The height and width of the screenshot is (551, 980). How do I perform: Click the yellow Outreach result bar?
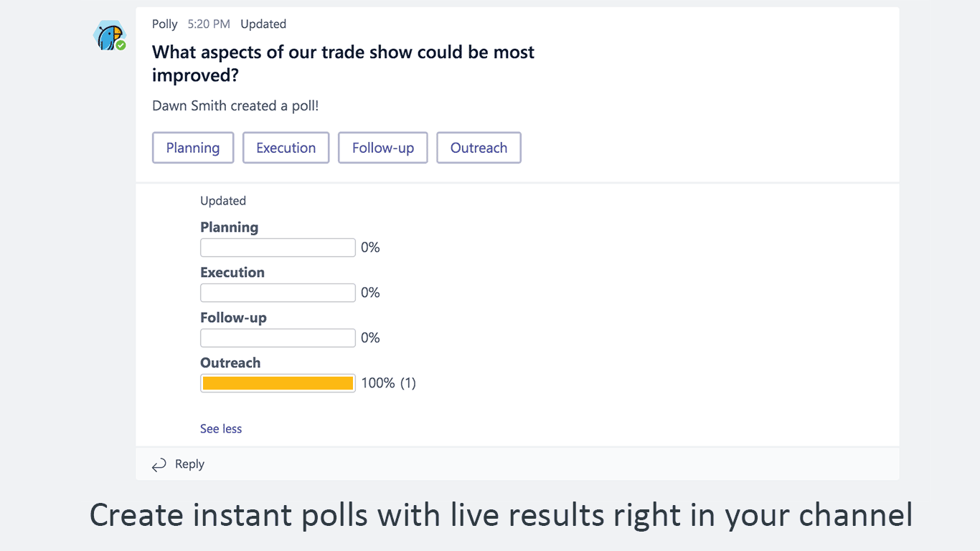coord(278,383)
